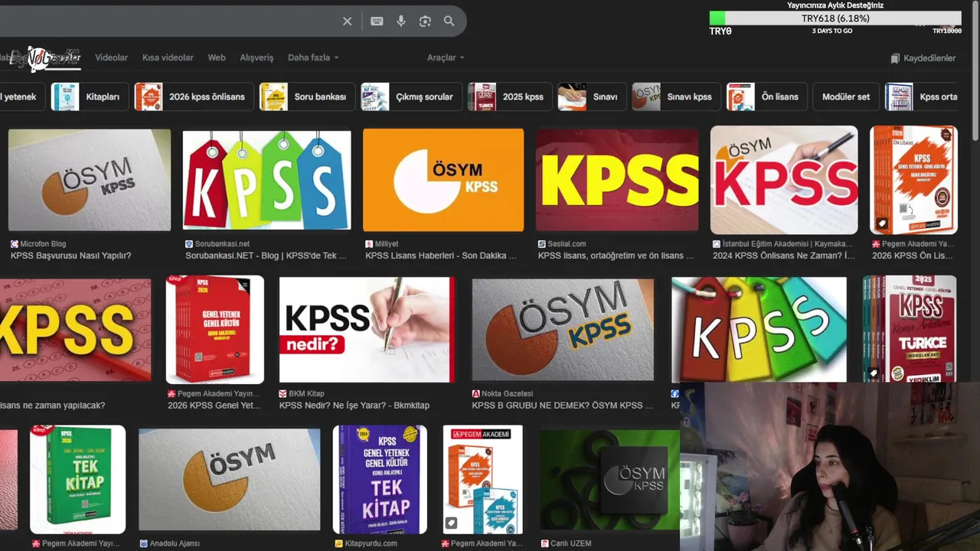Select the 2025 kpss chip
Viewport: 980px width, 551px height.
pyautogui.click(x=510, y=97)
